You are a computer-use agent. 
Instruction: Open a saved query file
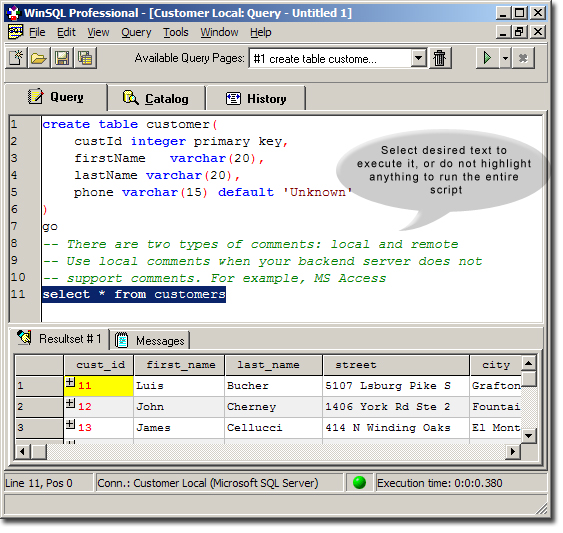(x=39, y=58)
